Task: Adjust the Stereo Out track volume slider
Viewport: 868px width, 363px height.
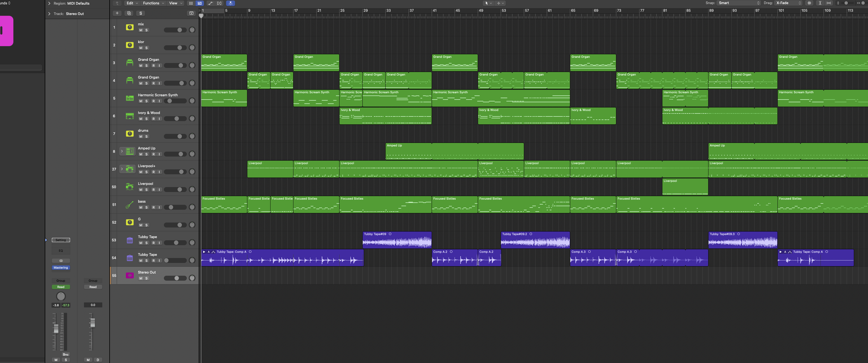Action: click(176, 278)
